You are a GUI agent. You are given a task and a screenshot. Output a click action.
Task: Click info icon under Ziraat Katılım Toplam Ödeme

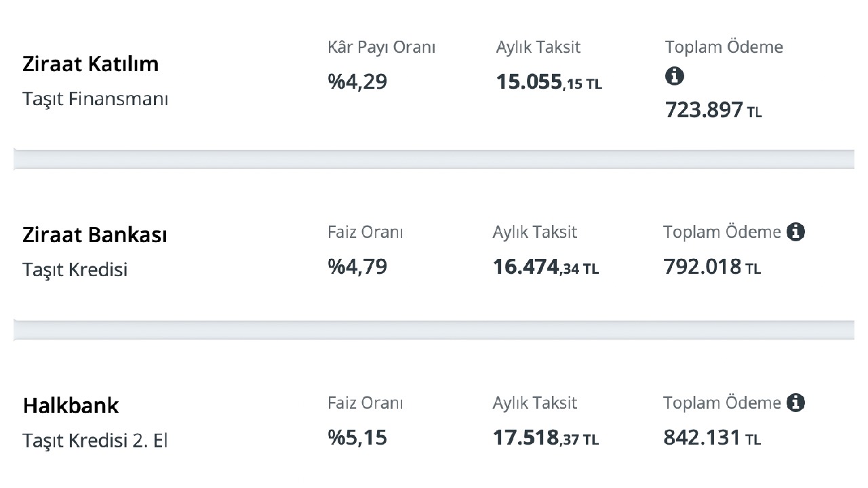click(x=674, y=77)
